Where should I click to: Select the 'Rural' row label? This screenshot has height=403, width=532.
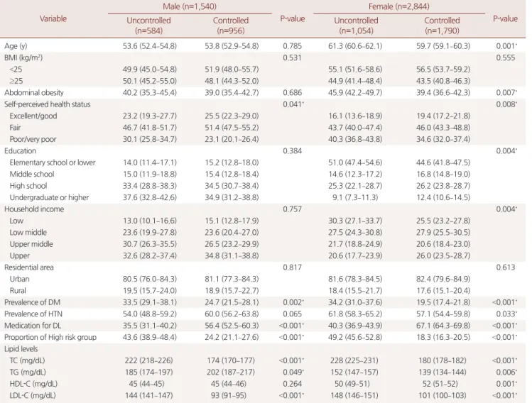pyautogui.click(x=18, y=291)
